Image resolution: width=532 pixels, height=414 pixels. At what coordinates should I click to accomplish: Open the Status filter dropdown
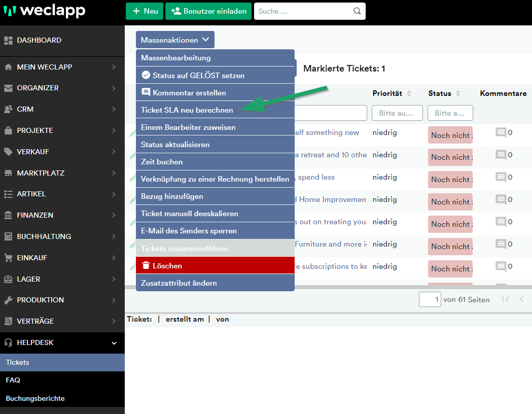(450, 113)
